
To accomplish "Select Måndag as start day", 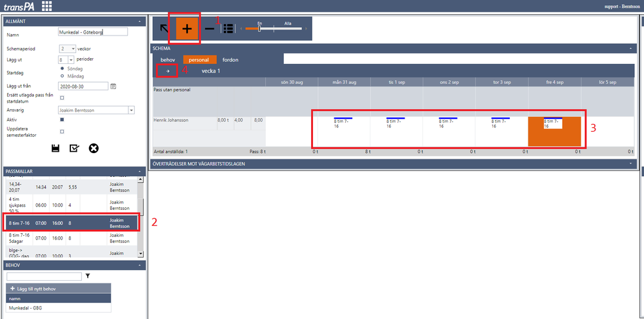I will (x=62, y=76).
